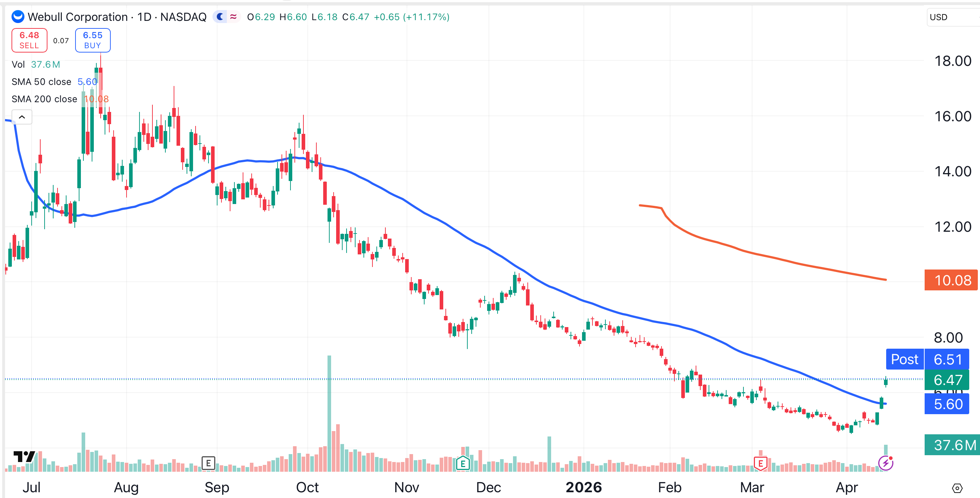Toggle the Vol indicator legend entry

click(18, 64)
